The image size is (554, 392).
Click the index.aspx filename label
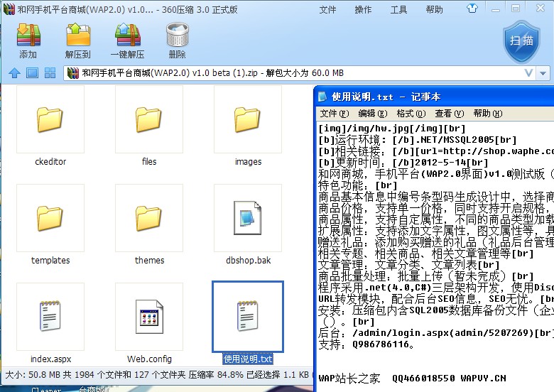[50, 359]
